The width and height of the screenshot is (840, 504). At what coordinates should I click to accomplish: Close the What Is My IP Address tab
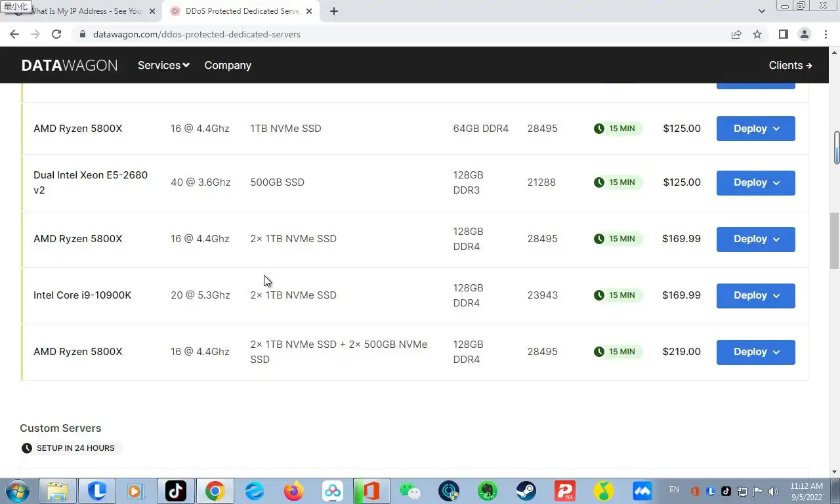(x=152, y=11)
